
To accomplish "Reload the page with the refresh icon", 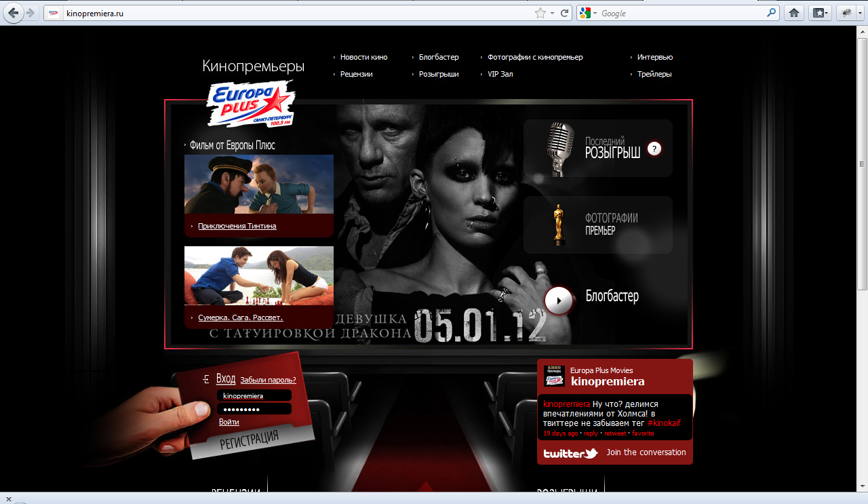I will coord(564,13).
